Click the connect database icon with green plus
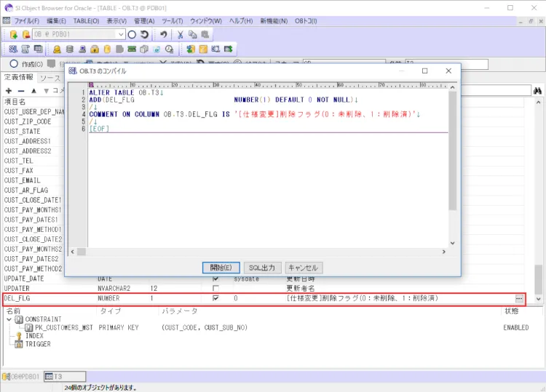 (x=14, y=34)
